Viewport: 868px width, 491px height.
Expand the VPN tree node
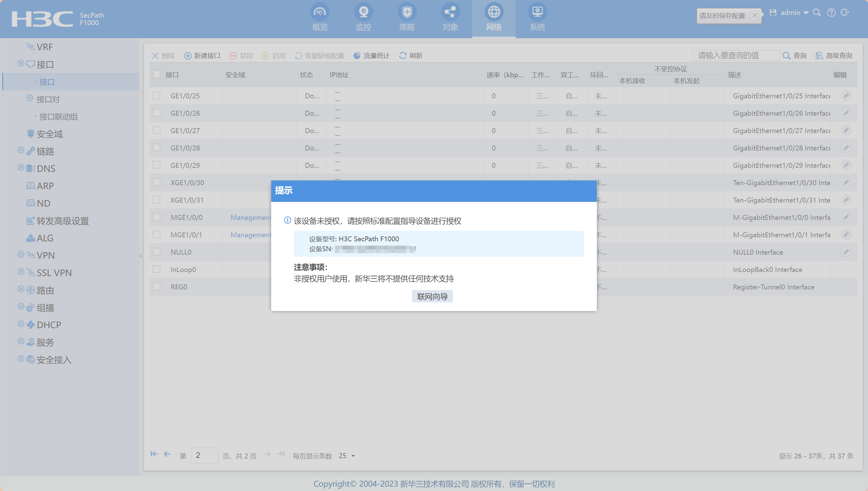pyautogui.click(x=21, y=254)
